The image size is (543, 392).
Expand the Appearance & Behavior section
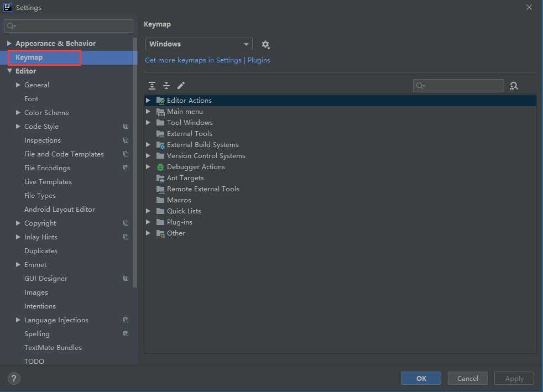coord(9,43)
